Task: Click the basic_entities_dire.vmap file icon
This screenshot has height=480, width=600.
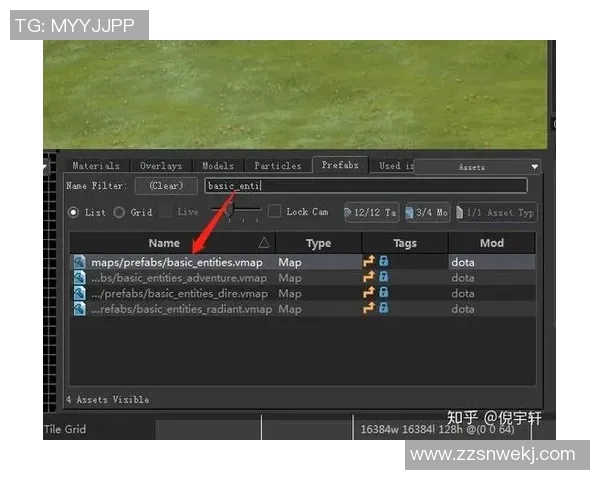Action: 80,294
